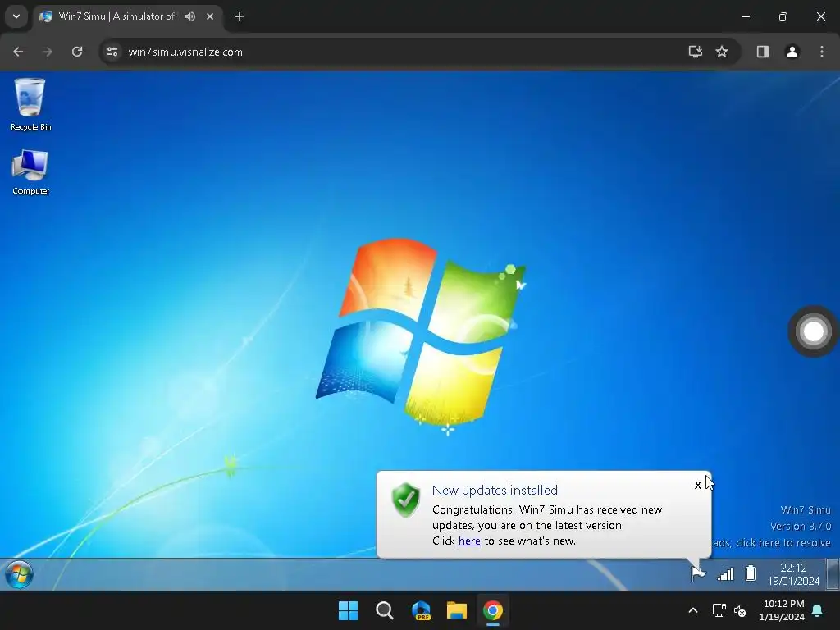Open Chrome's three-dot menu

822,52
